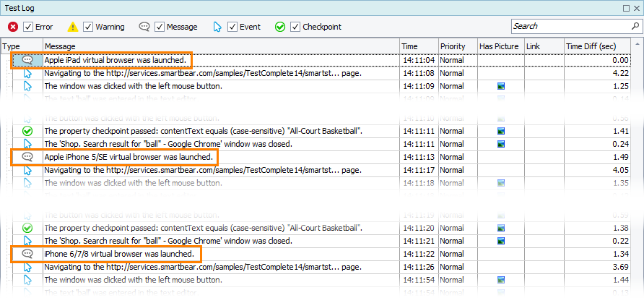The height and width of the screenshot is (303, 644).
Task: Click the blue Event cursor filter icon
Action: (217, 27)
